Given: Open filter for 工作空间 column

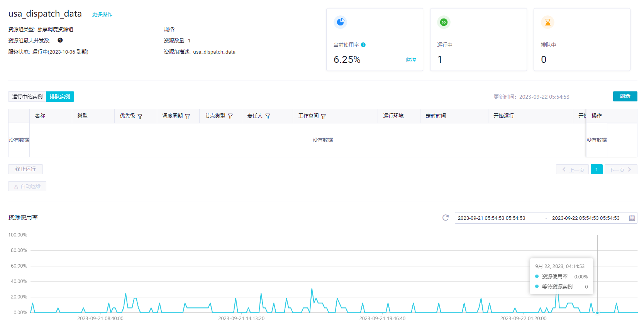Looking at the screenshot, I should [x=323, y=116].
